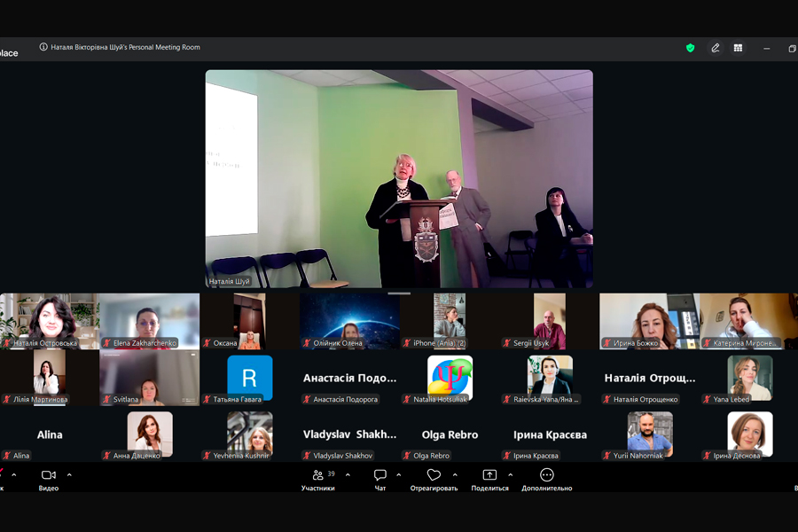Open the Чат chat panel

coord(380,480)
